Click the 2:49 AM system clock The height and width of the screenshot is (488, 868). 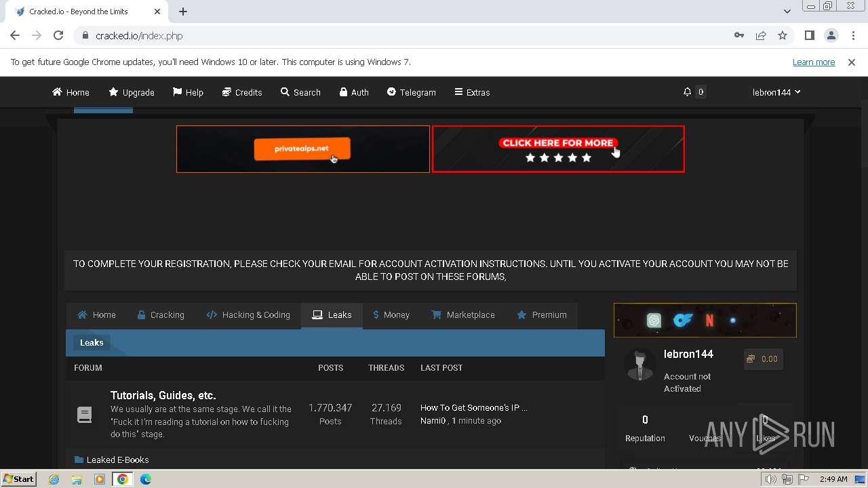click(833, 479)
